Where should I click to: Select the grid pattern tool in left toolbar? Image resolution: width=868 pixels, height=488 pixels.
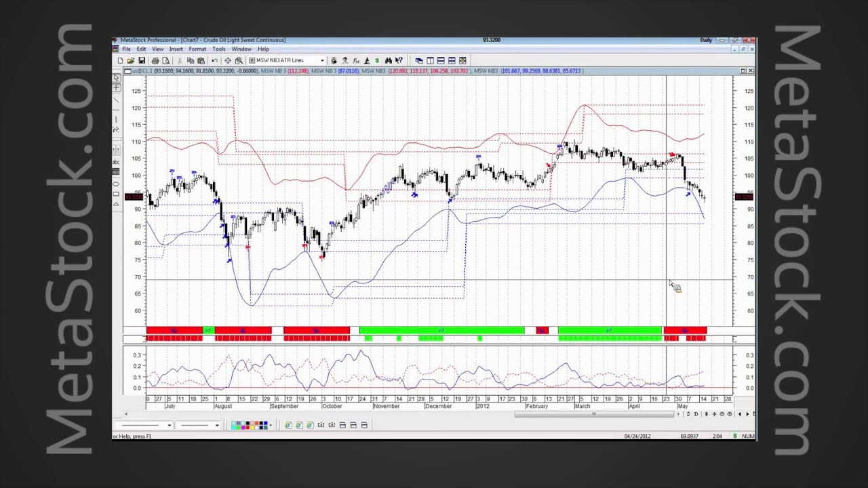tap(117, 171)
